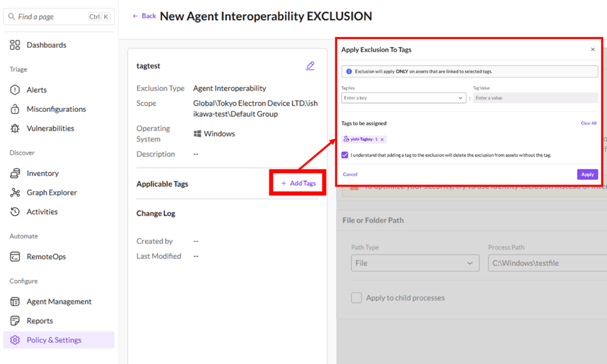
Task: Click Cancel in the tags dialog
Action: tap(350, 174)
